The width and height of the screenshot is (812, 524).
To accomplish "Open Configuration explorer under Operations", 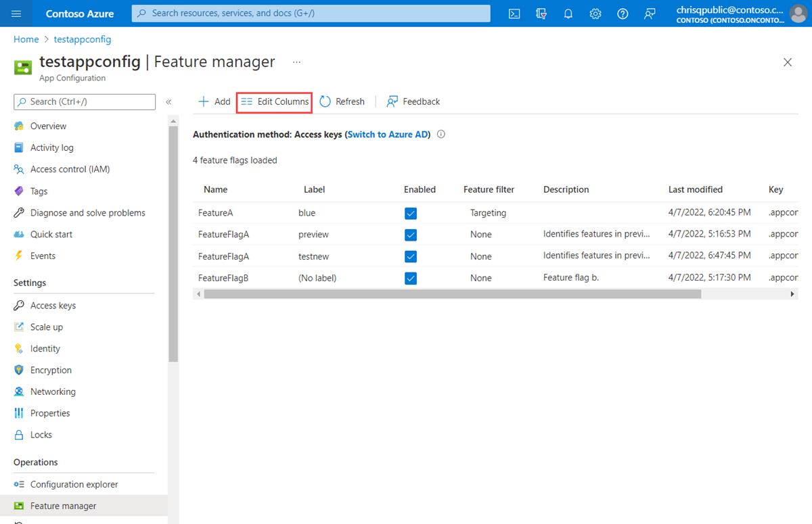I will (x=74, y=484).
